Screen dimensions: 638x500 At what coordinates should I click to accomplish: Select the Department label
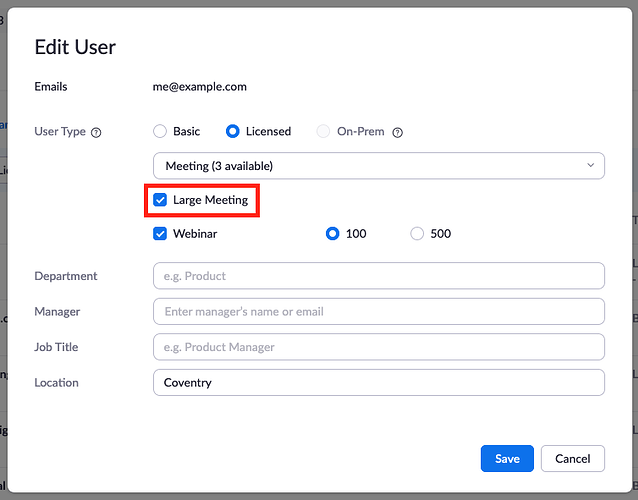[66, 276]
